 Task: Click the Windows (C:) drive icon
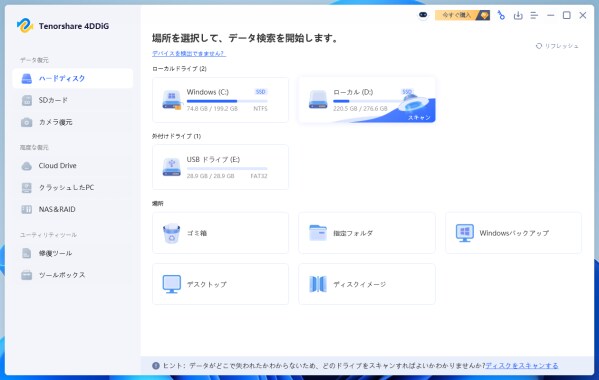tap(172, 100)
